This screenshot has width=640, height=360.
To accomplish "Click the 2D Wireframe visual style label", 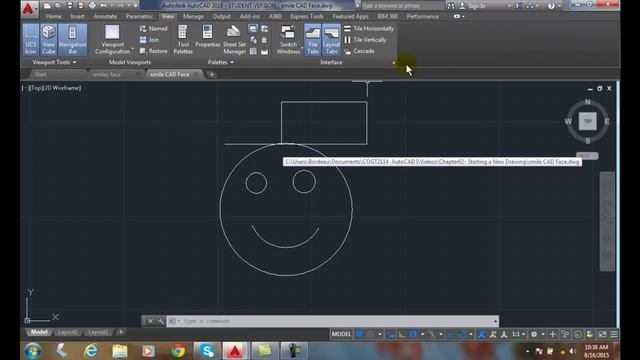I will (x=62, y=88).
